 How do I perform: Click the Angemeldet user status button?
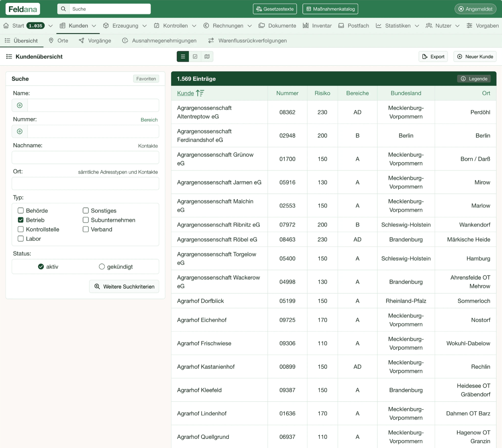point(475,9)
